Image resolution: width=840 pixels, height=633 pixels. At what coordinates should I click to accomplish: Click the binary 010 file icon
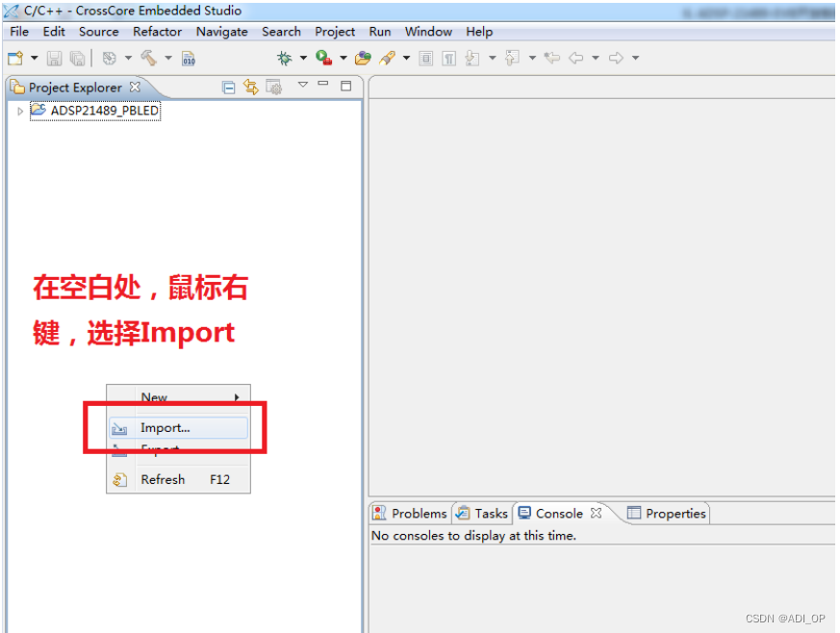(x=189, y=58)
